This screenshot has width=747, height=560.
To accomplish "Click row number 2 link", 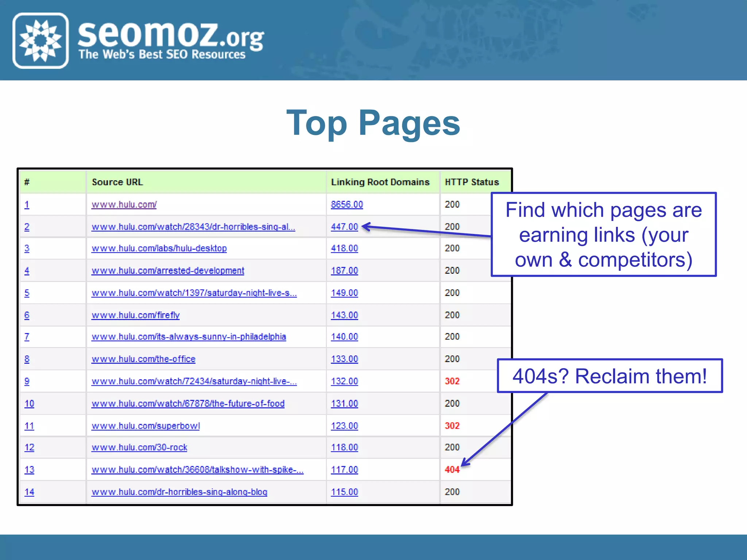I will tap(27, 227).
